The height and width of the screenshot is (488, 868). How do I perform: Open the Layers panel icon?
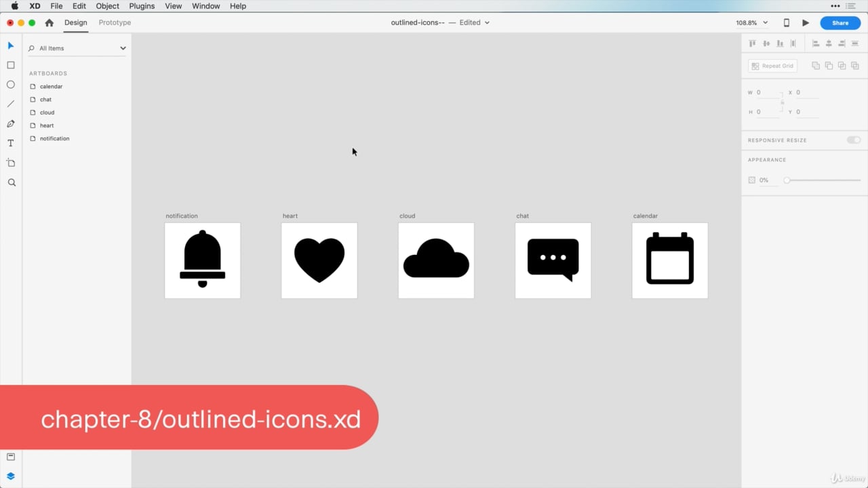tap(11, 476)
